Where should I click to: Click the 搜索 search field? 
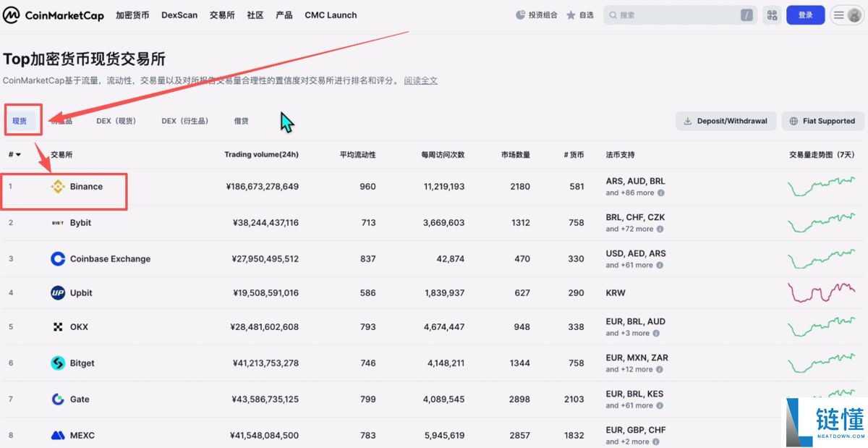(x=680, y=14)
